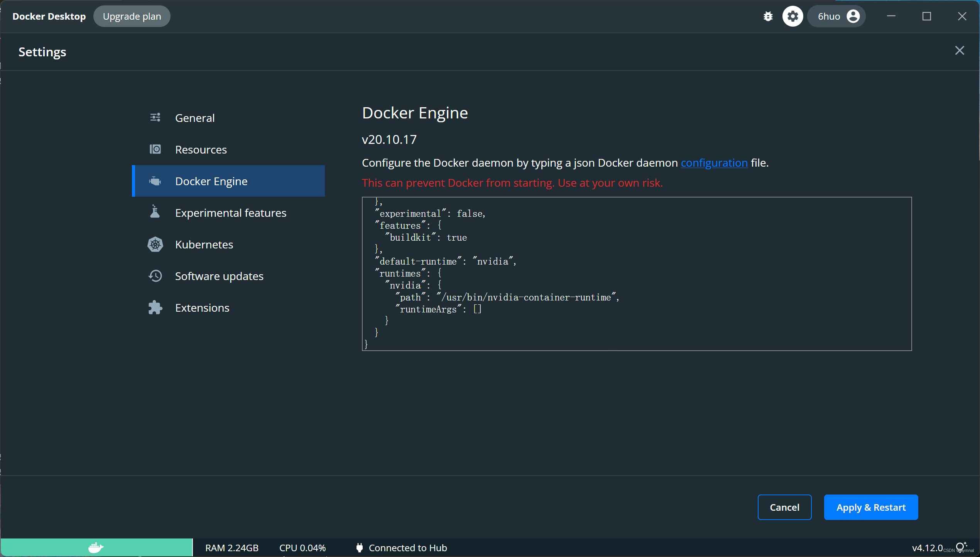
Task: Close the Settings panel with X
Action: click(959, 51)
